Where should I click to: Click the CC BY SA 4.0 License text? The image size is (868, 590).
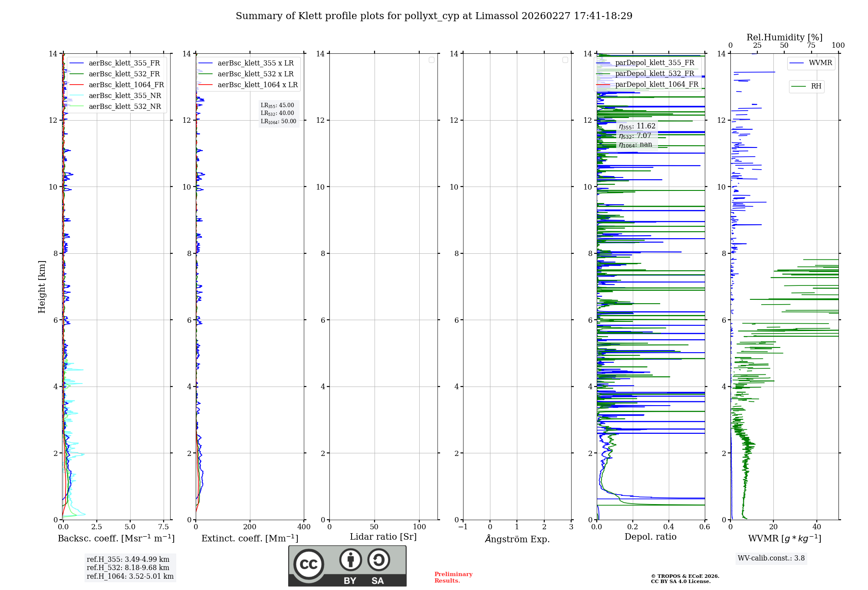[x=680, y=581]
